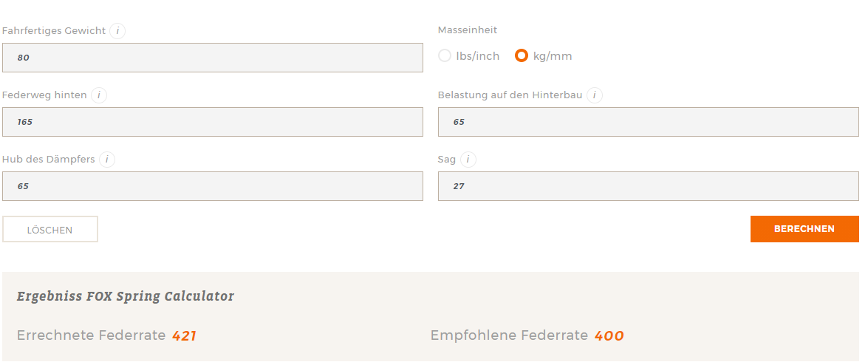The height and width of the screenshot is (362, 868).
Task: Click the Empfohlene Federrate value 400
Action: (609, 336)
